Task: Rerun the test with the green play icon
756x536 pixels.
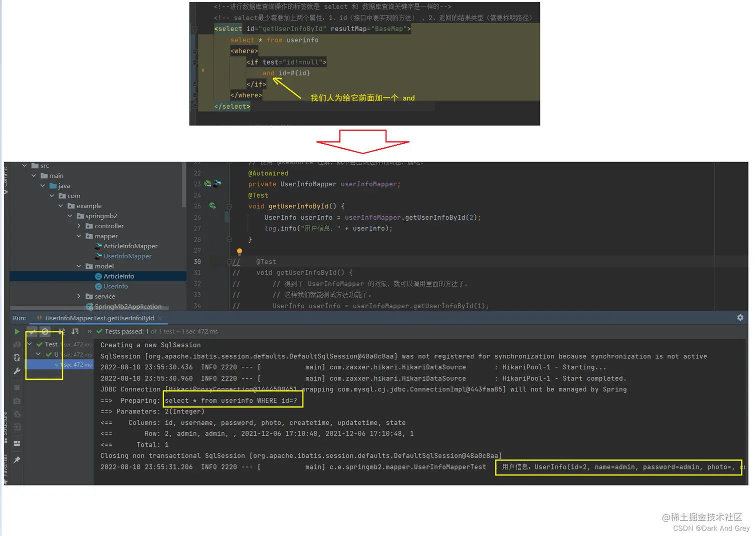Action: tap(17, 331)
